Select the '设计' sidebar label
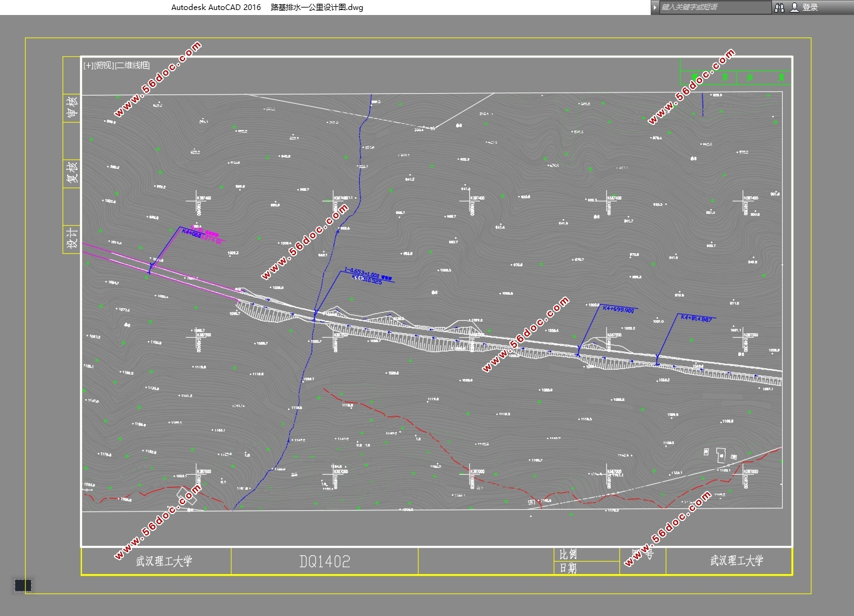 pos(73,237)
